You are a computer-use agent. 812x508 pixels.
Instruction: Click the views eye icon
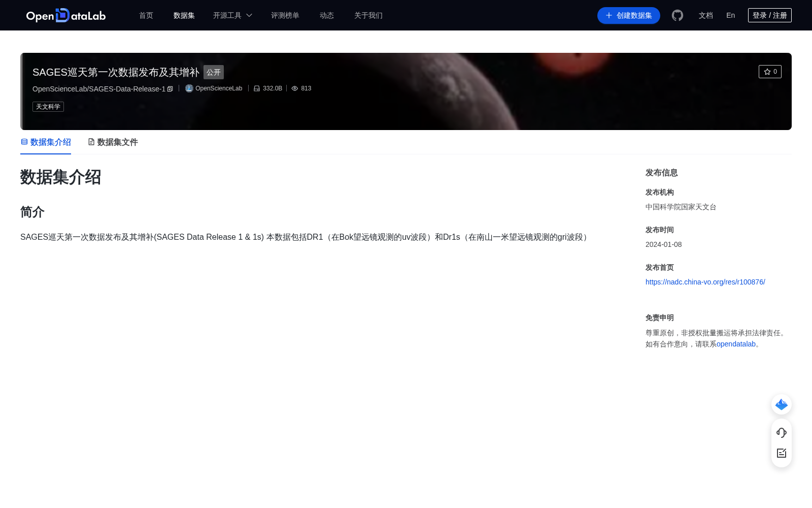[295, 88]
